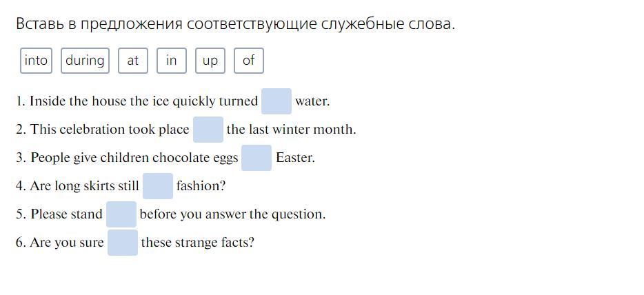Select the "up" word chip
Image resolution: width=644 pixels, height=295 pixels.
[x=210, y=61]
